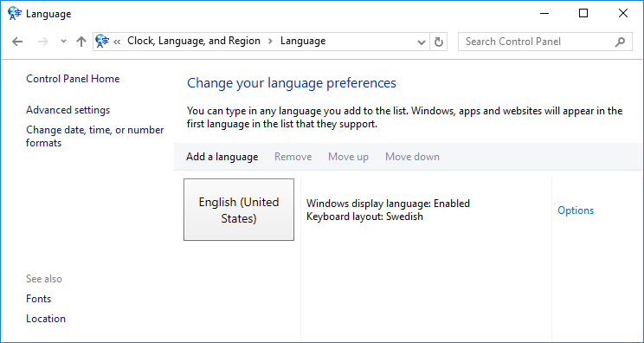This screenshot has height=343, width=644.
Task: Click Remove in the language toolbar
Action: pyautogui.click(x=293, y=157)
